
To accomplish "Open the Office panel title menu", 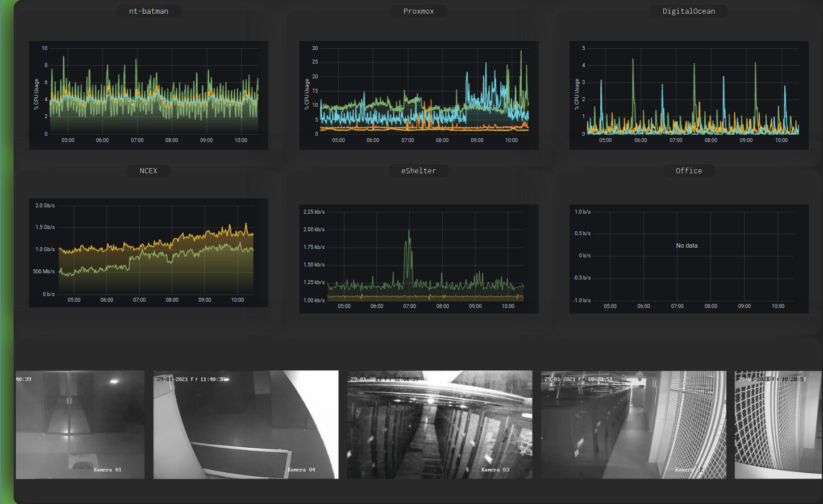I will pyautogui.click(x=688, y=170).
